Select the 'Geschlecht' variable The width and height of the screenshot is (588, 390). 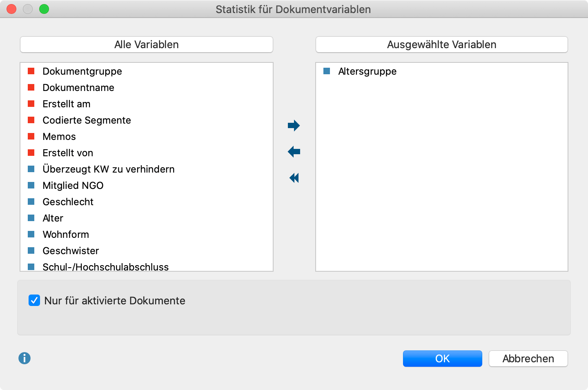tap(147, 202)
